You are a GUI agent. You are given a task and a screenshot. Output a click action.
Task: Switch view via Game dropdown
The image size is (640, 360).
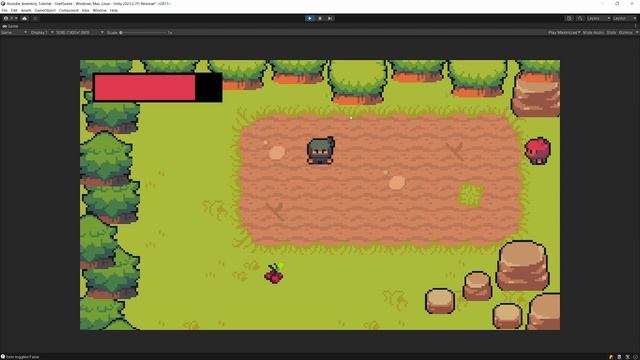point(14,32)
